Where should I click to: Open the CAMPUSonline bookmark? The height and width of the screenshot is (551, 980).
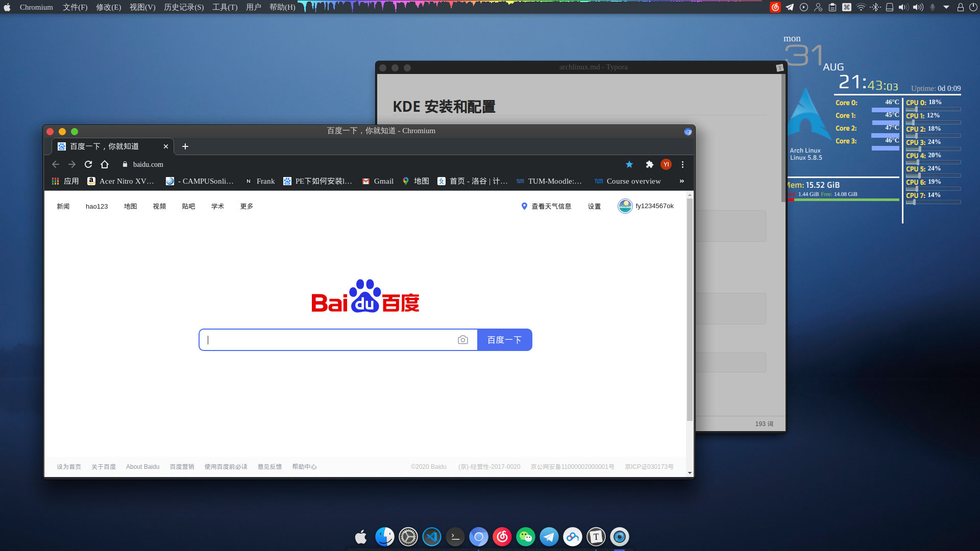click(200, 181)
